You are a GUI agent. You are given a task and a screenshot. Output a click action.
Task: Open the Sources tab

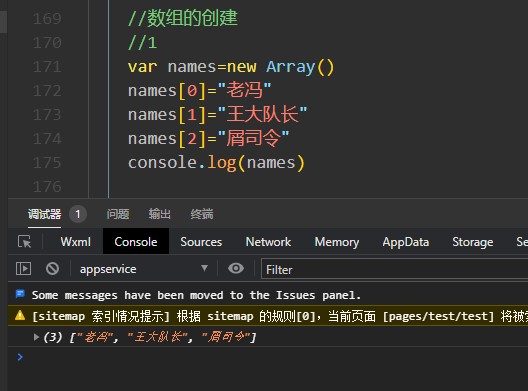click(x=201, y=241)
